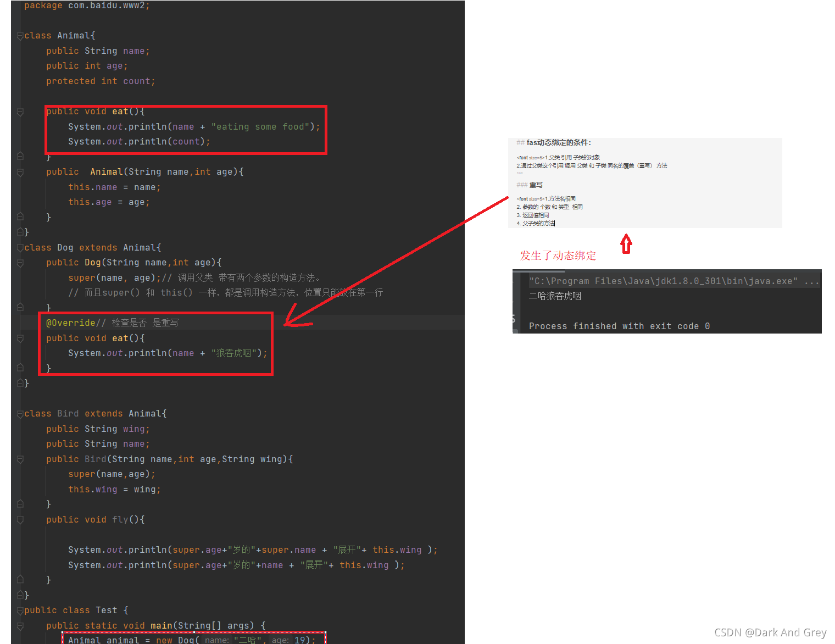The image size is (835, 644).
Task: Click the "狼吞虎咽" println statement
Action: (168, 353)
